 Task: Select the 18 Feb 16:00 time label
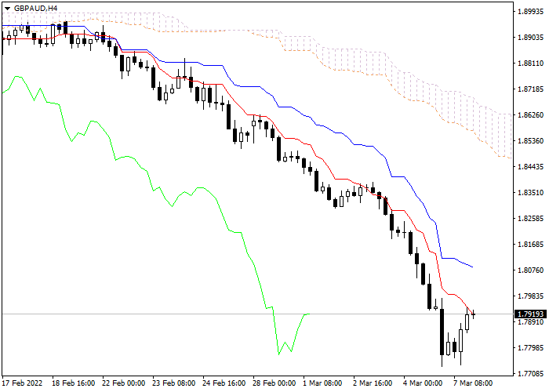(73, 383)
